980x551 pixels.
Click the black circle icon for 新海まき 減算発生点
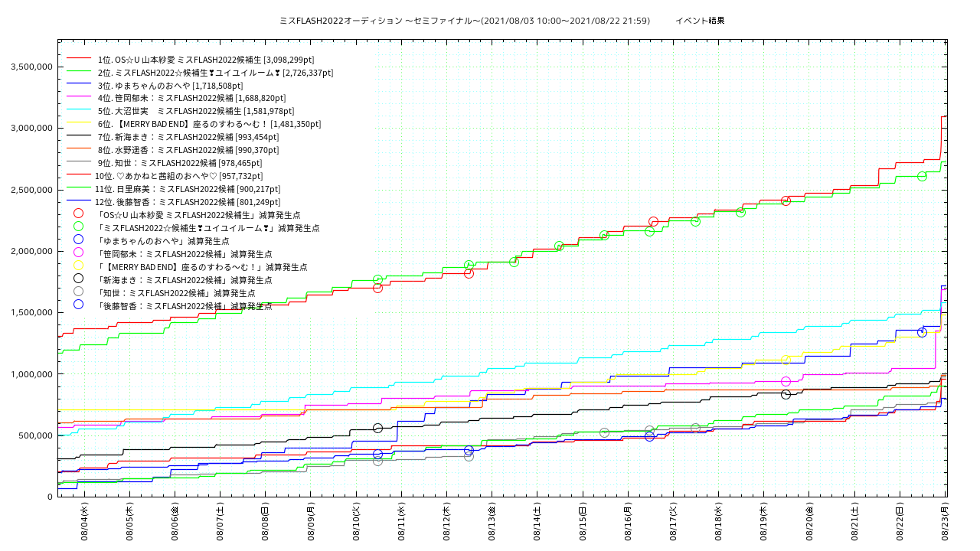(x=78, y=279)
